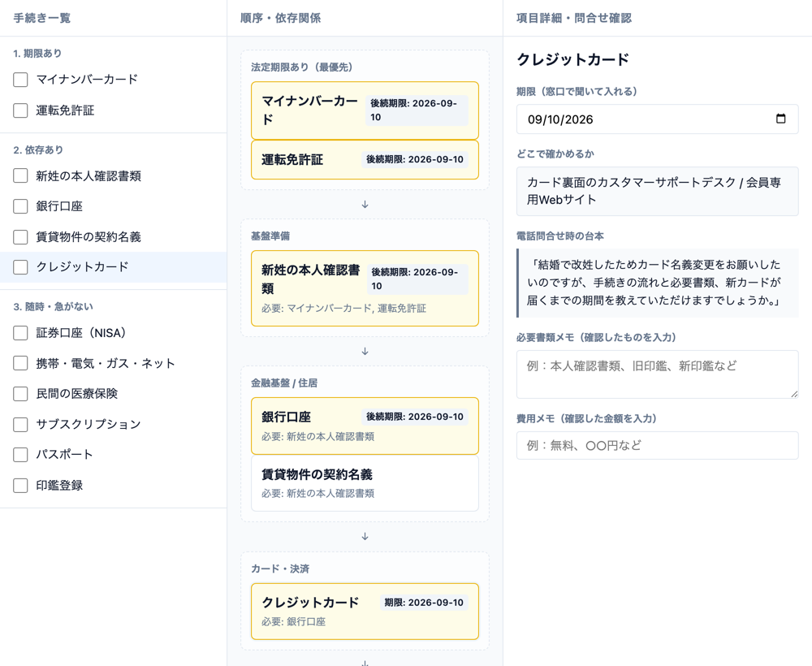The image size is (812, 666).
Task: Open the calendar picker icon in deadline field
Action: click(780, 119)
